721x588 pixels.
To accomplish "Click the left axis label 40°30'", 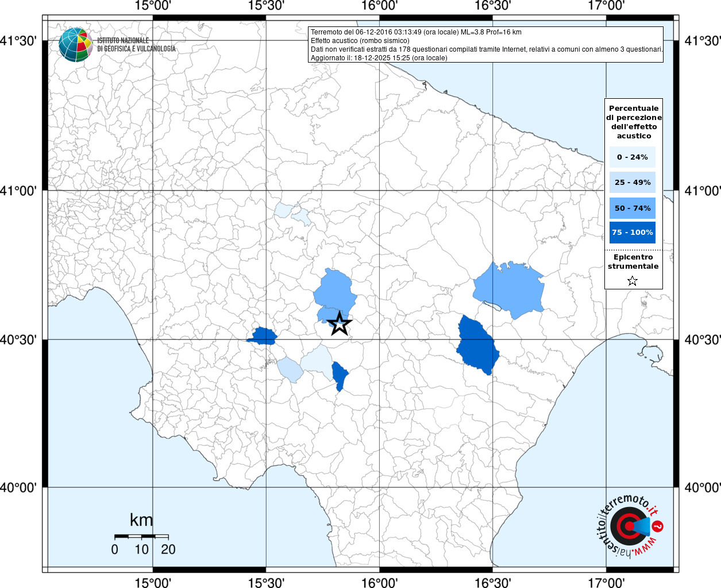I will click(x=18, y=340).
